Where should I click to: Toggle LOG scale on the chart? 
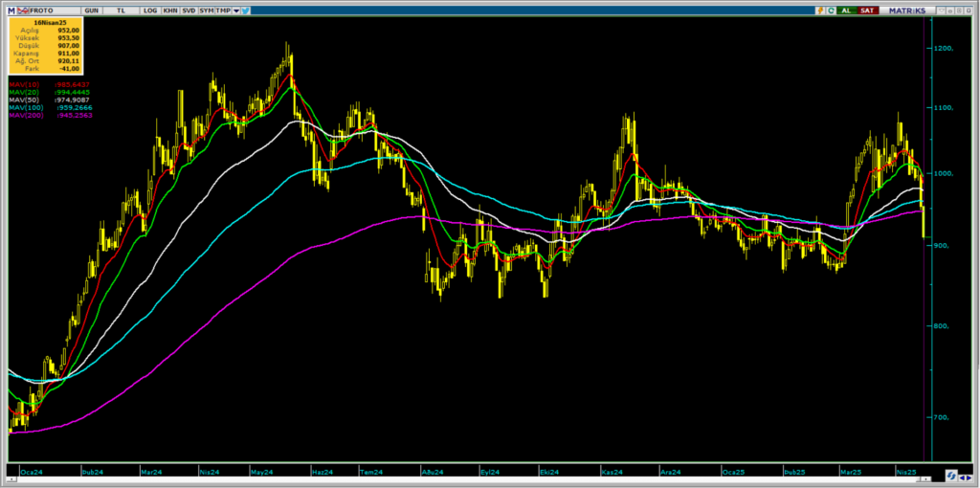point(150,10)
